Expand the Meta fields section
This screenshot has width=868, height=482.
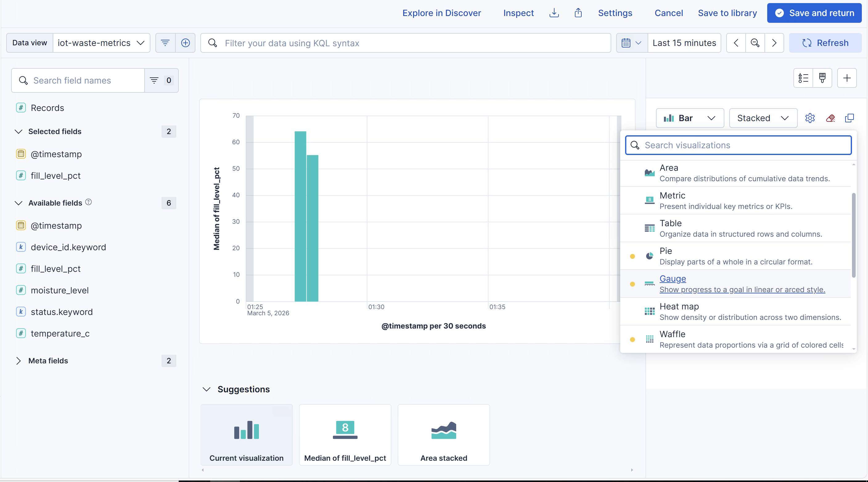click(19, 361)
